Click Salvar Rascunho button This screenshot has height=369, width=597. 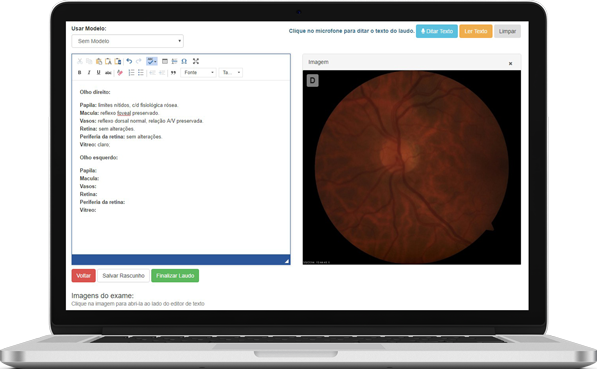[123, 276]
